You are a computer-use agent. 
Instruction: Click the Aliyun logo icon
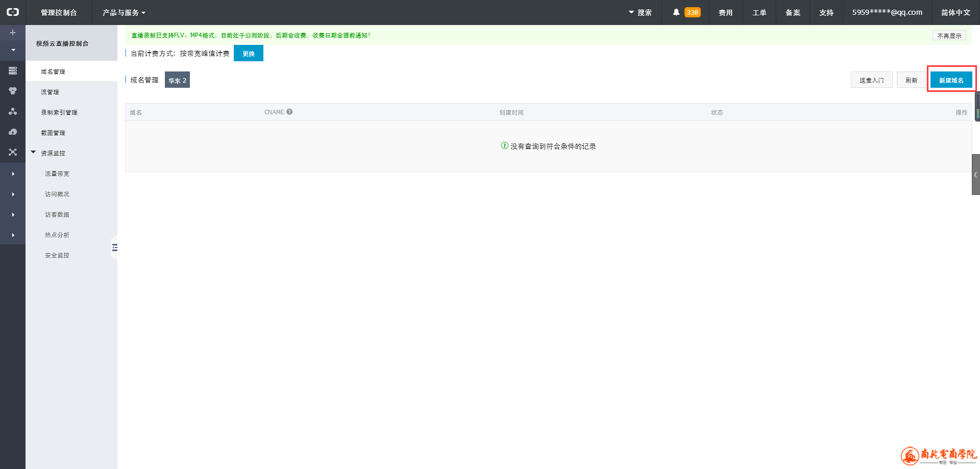click(x=13, y=12)
